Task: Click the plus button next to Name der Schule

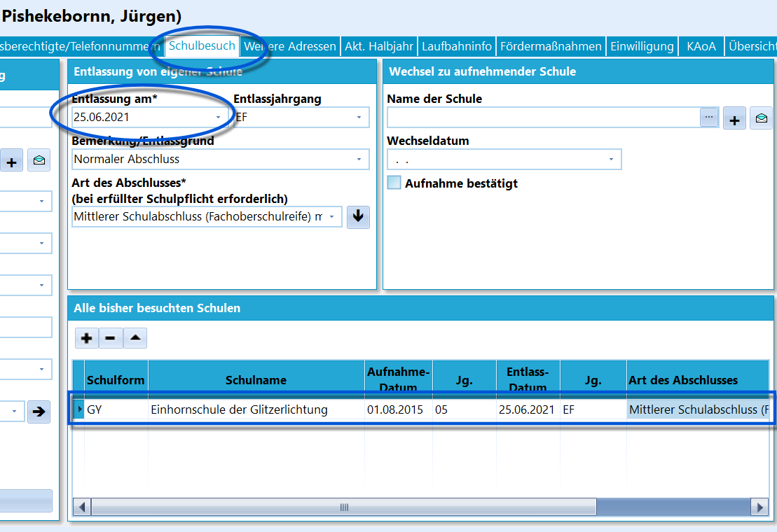Action: click(x=734, y=118)
